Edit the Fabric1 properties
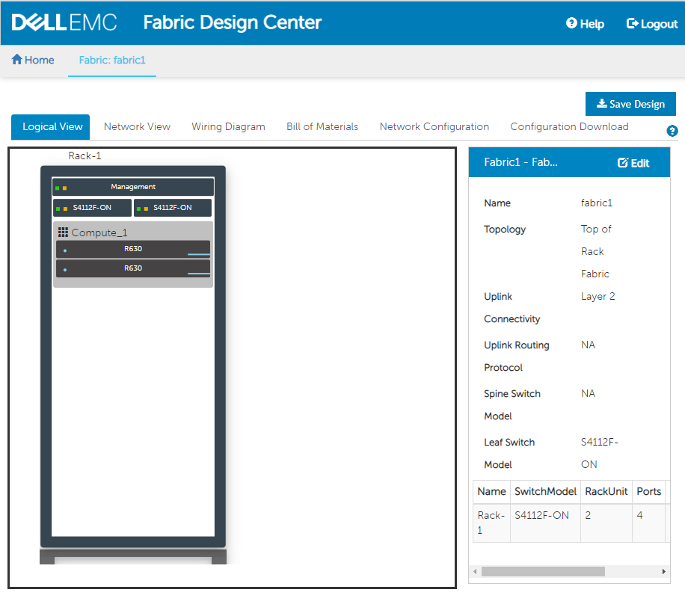This screenshot has width=685, height=616. tap(633, 163)
